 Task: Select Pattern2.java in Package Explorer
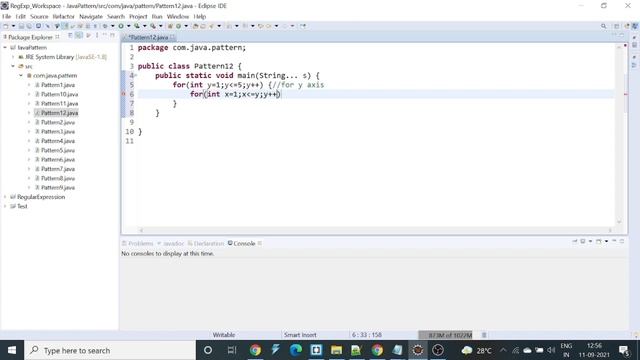58,122
